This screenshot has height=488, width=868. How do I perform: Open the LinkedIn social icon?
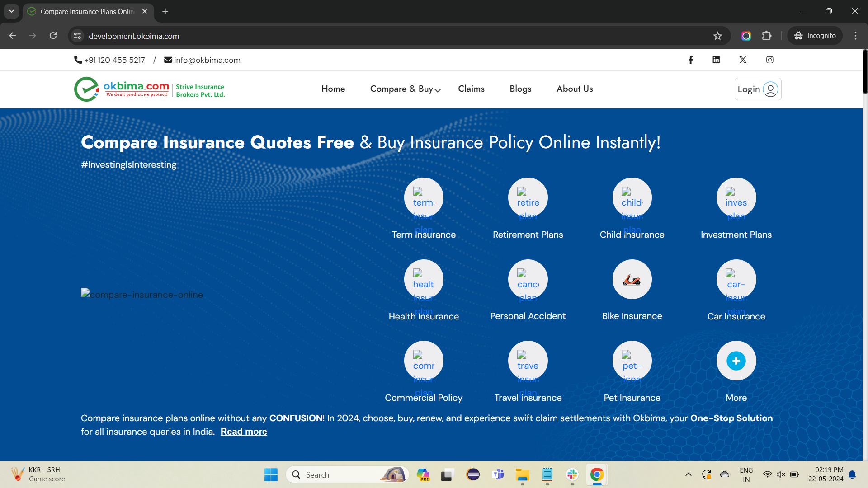point(716,60)
